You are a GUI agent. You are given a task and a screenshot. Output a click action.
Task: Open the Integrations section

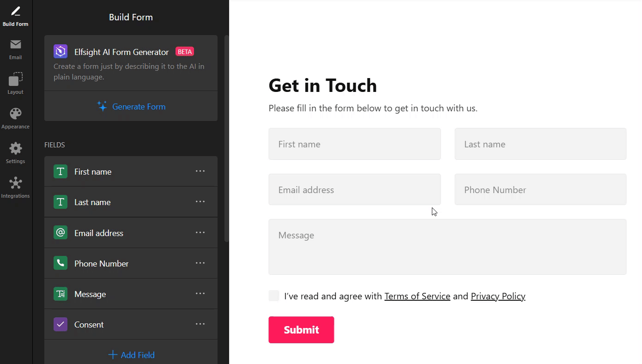pyautogui.click(x=16, y=188)
